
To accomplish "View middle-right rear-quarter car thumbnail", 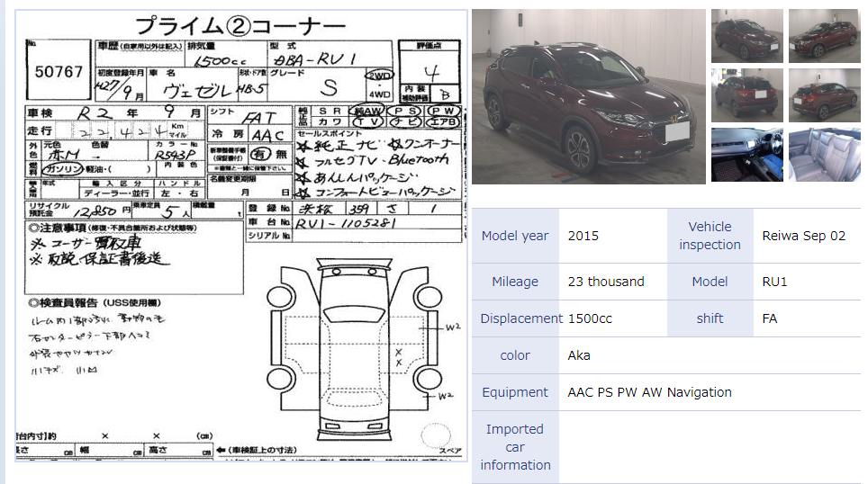I will pyautogui.click(x=824, y=95).
